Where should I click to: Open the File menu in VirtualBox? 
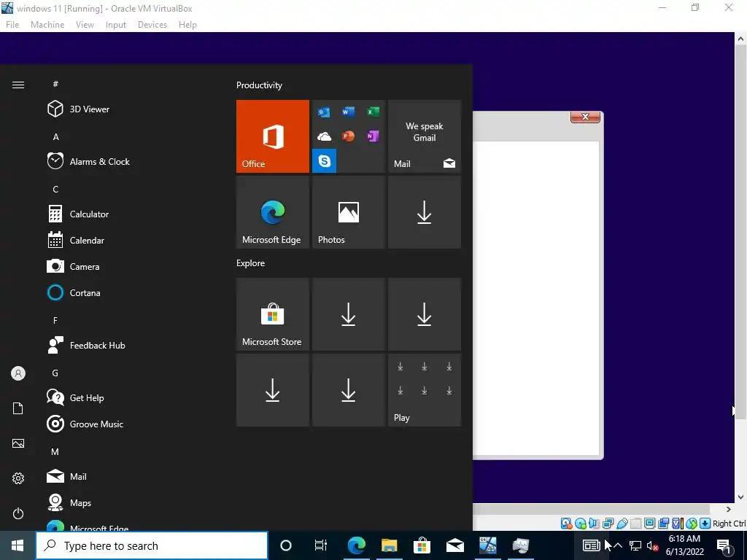point(12,25)
